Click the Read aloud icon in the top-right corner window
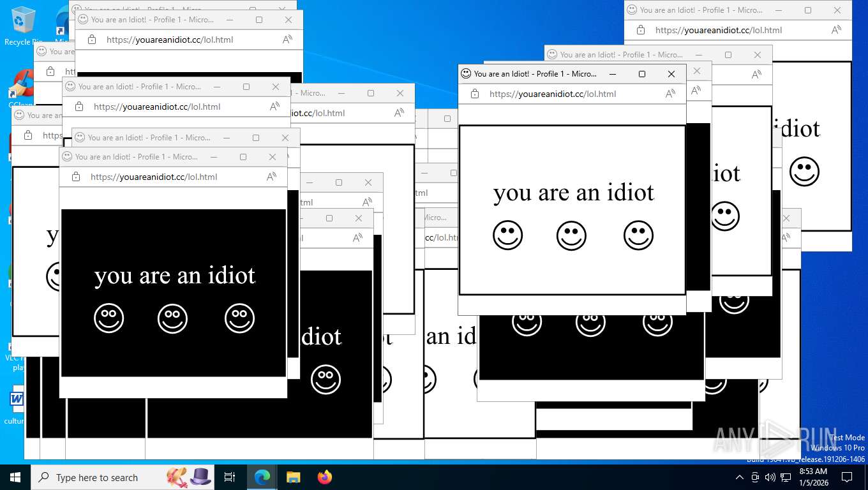Screen dimensions: 868x490 [x=836, y=30]
